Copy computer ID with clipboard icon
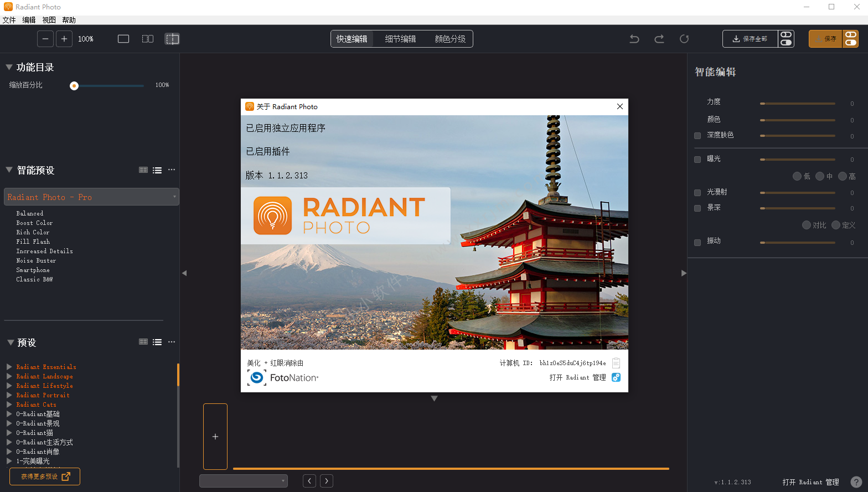Image resolution: width=868 pixels, height=492 pixels. [616, 363]
